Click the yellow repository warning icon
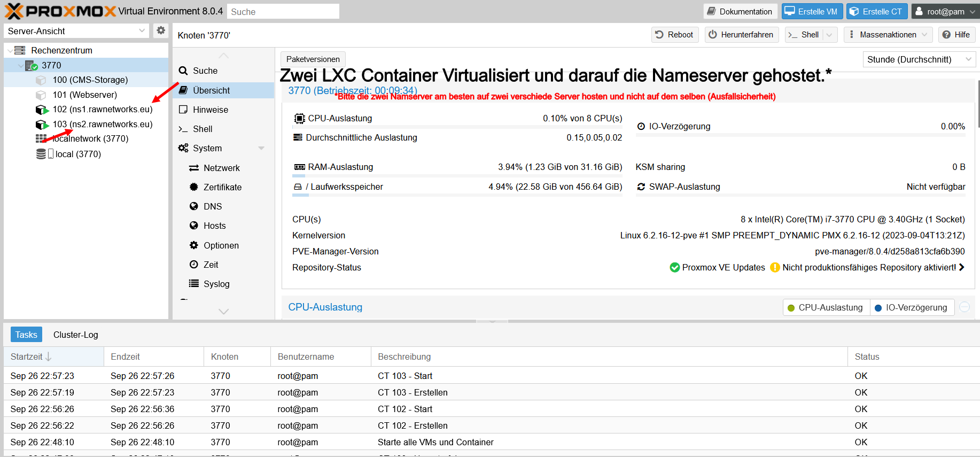 click(775, 267)
